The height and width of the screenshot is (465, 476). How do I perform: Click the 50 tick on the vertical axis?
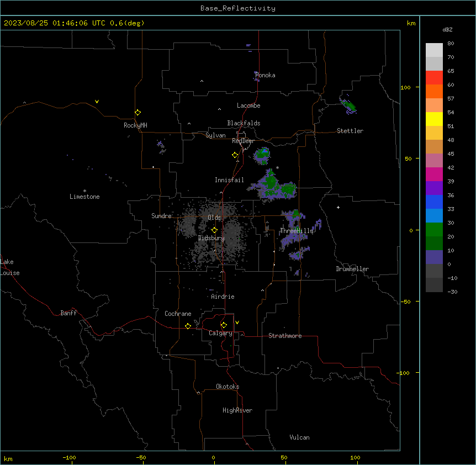point(408,158)
